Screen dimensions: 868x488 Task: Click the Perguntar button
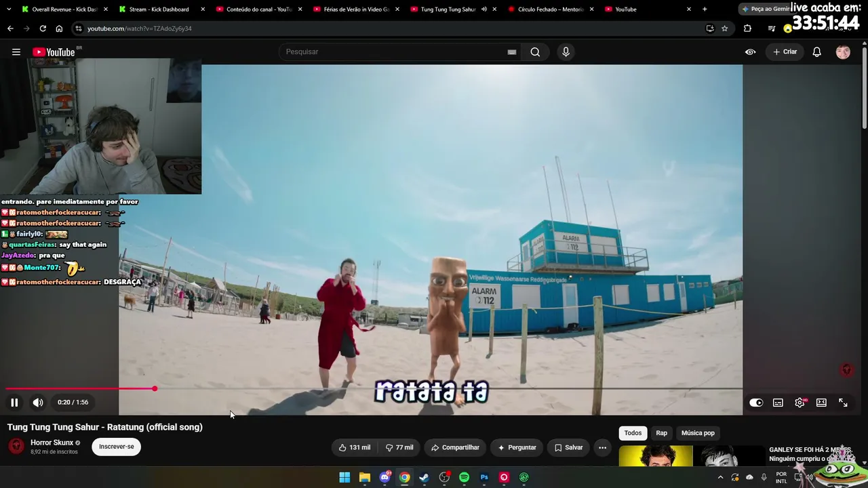[517, 447]
